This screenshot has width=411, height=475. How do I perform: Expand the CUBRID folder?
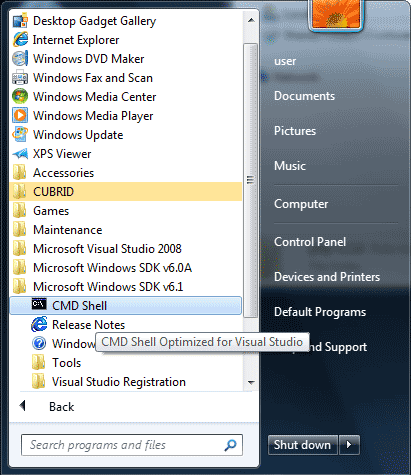point(126,192)
